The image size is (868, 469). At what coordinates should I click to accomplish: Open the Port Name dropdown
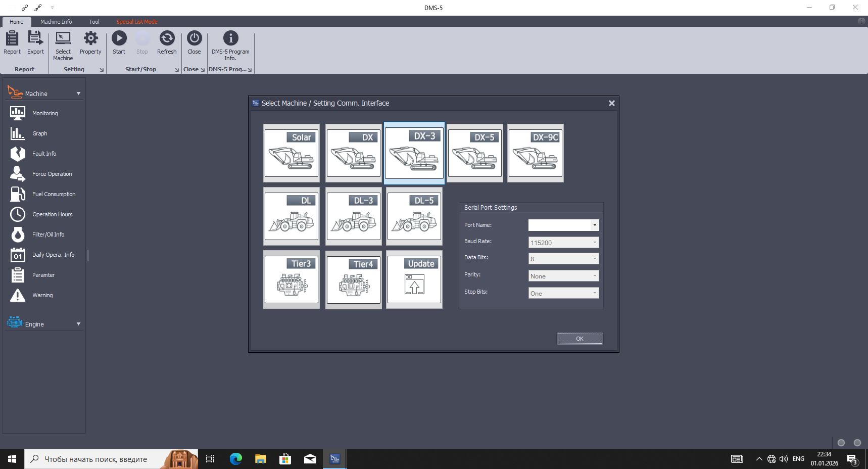pyautogui.click(x=595, y=225)
